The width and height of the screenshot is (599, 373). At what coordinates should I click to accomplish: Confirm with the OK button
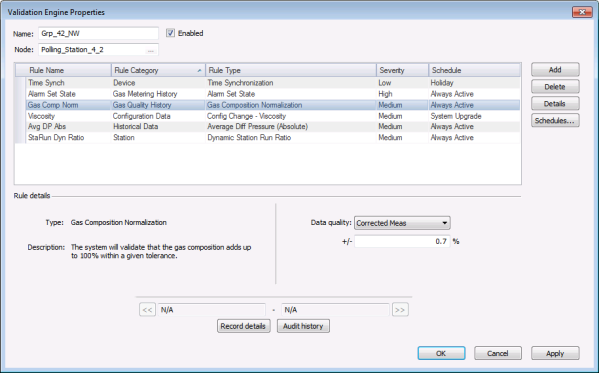tap(441, 353)
